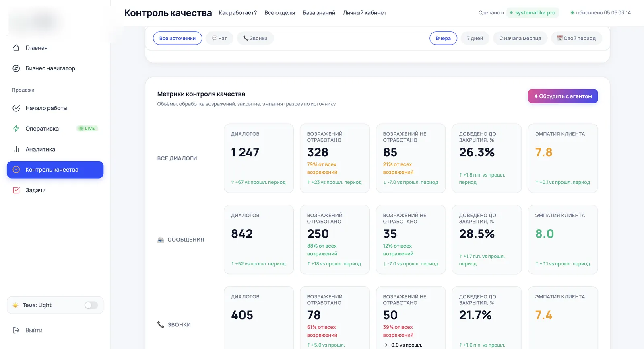The height and width of the screenshot is (349, 644).
Task: Open Оперативка section
Action: tap(55, 129)
